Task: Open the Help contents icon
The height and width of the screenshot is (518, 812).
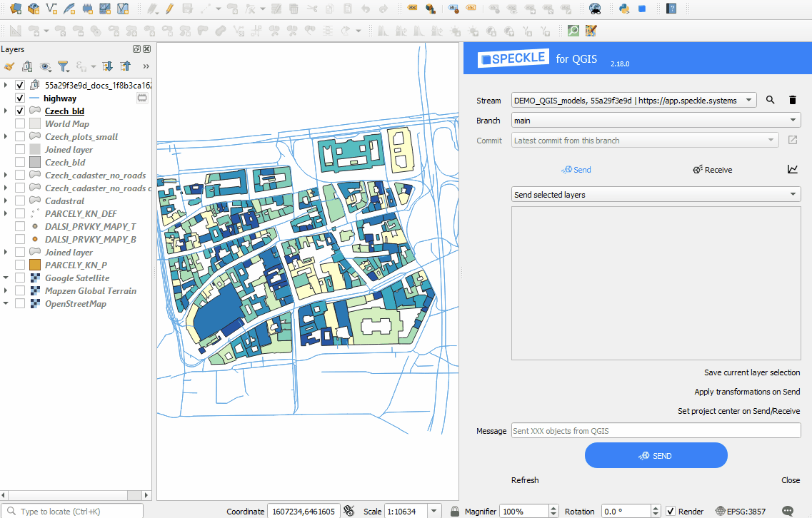Action: pyautogui.click(x=671, y=9)
